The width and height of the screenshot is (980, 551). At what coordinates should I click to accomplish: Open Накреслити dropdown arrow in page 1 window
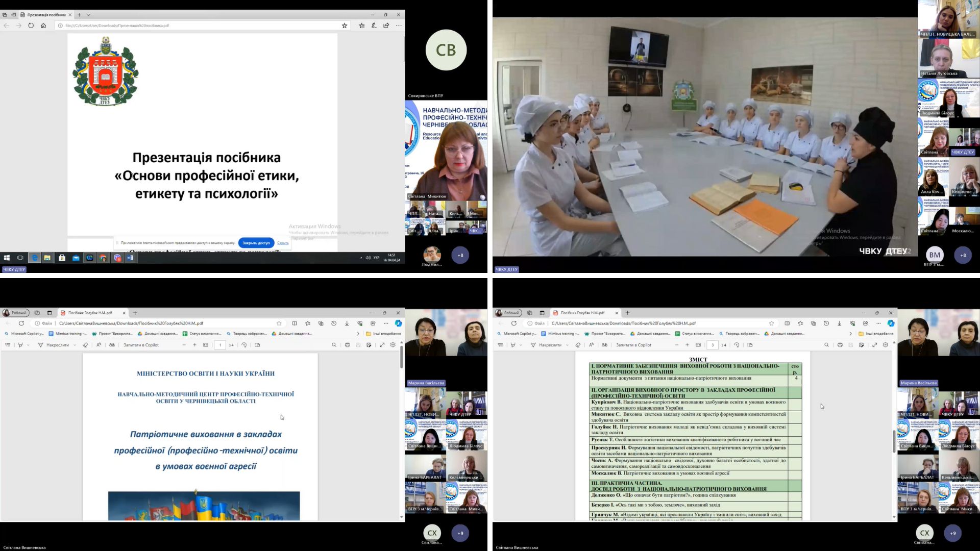[x=75, y=345]
